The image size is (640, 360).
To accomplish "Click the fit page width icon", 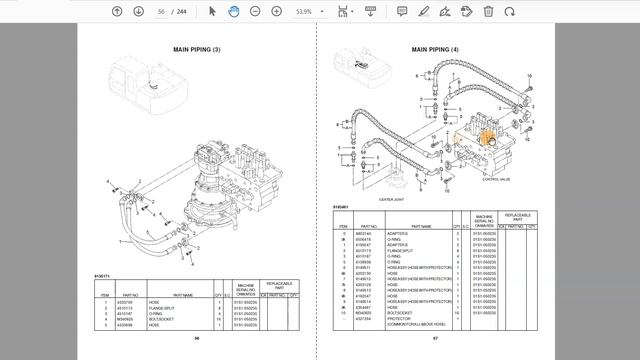I will click(342, 11).
